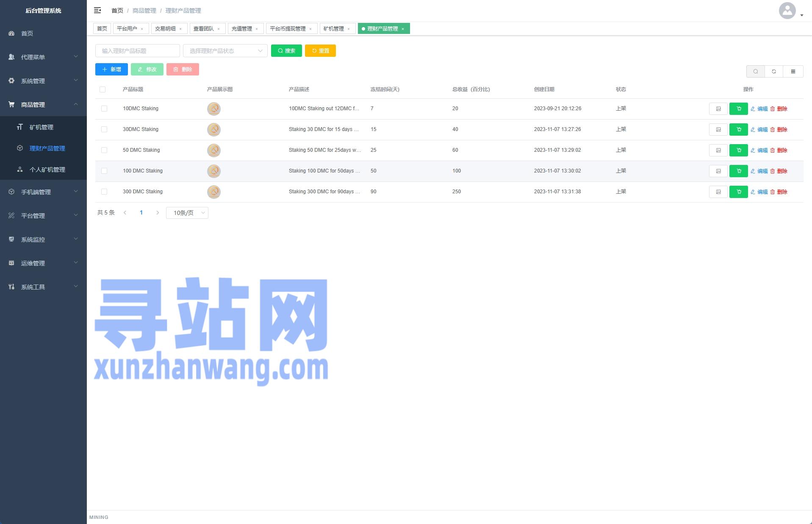Open the user avatar menu
This screenshot has width=812, height=524.
click(790, 11)
